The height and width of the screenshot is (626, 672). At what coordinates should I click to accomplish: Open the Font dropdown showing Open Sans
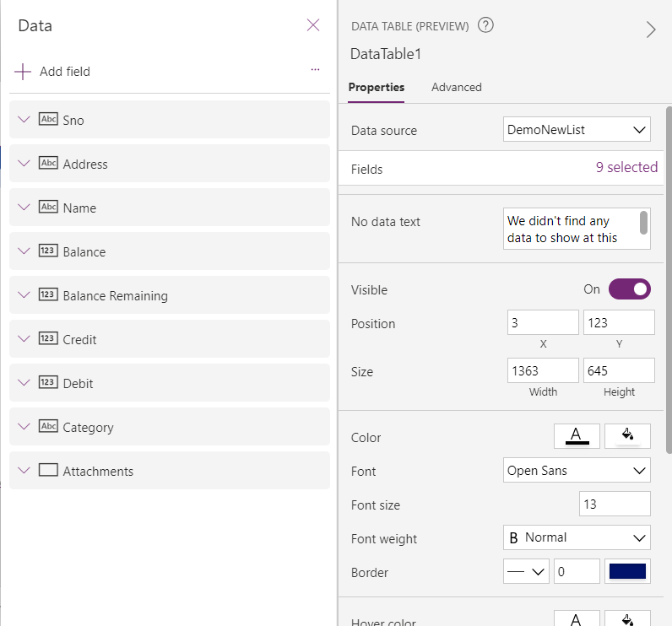pyautogui.click(x=577, y=470)
